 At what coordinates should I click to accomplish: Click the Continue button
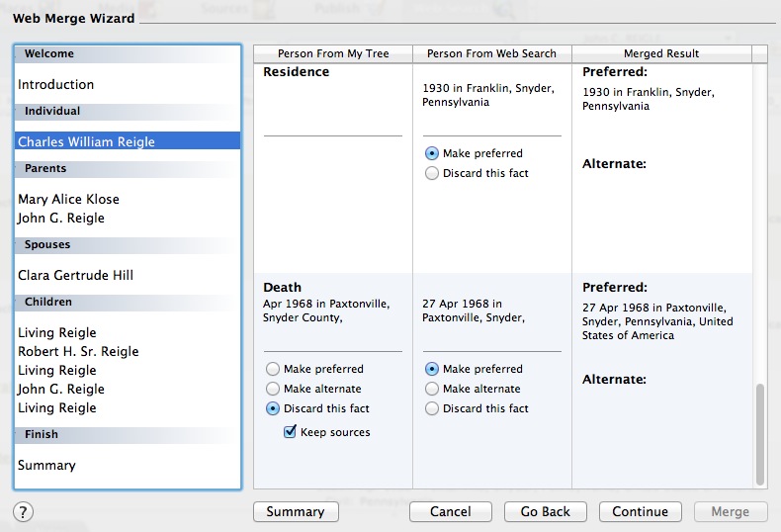[640, 511]
